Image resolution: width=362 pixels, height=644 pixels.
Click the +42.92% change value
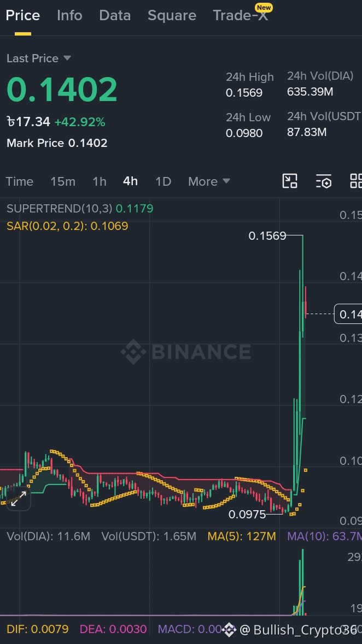pyautogui.click(x=80, y=122)
